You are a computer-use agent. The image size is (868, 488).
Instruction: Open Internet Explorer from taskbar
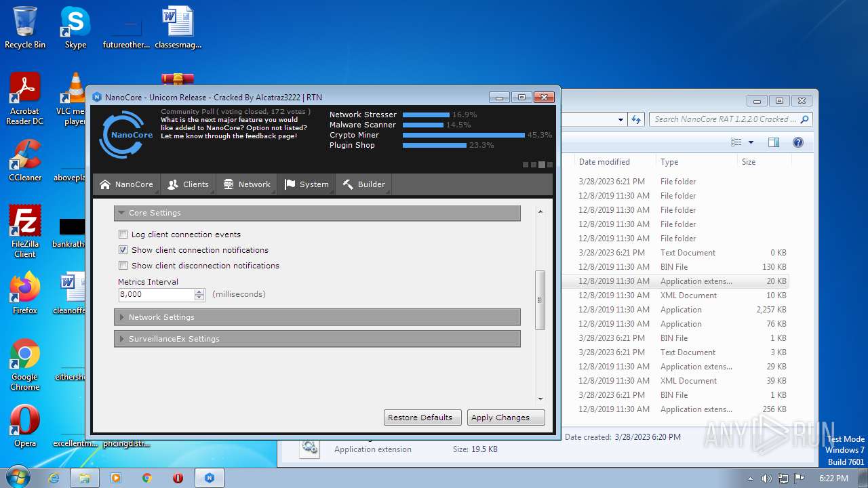coord(54,478)
